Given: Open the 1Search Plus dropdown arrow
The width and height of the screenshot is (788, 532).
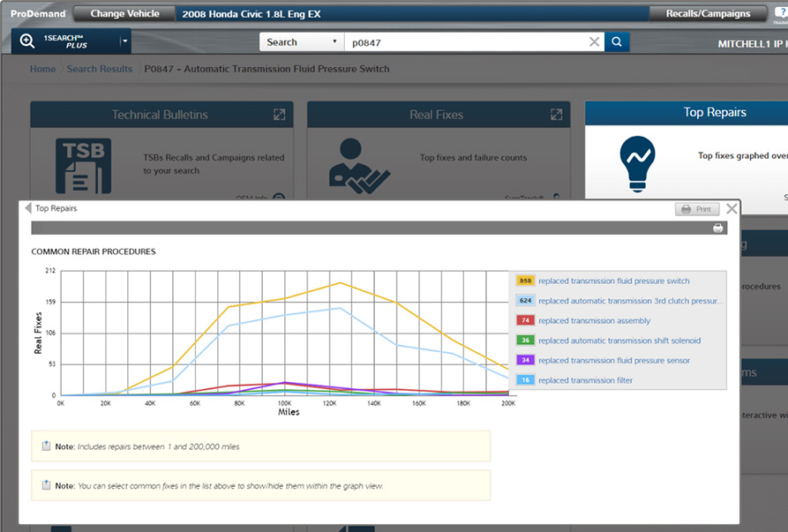Looking at the screenshot, I should tap(124, 41).
